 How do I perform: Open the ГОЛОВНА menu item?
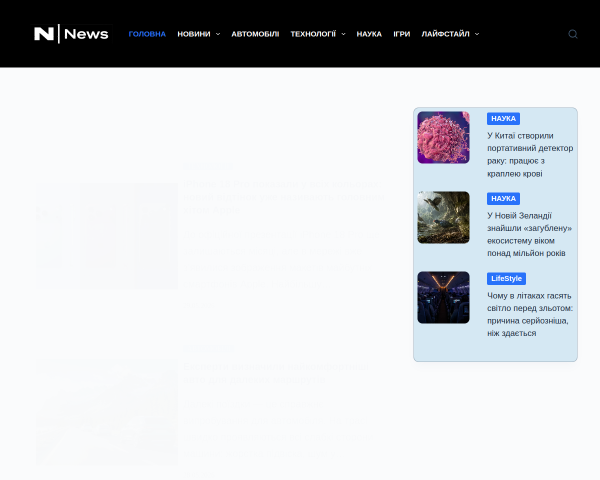(x=147, y=34)
